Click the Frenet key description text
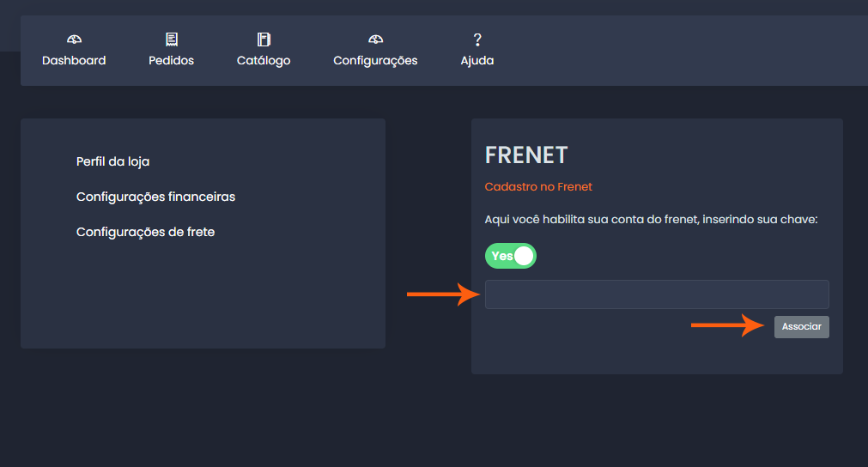This screenshot has width=868, height=467. 651,220
